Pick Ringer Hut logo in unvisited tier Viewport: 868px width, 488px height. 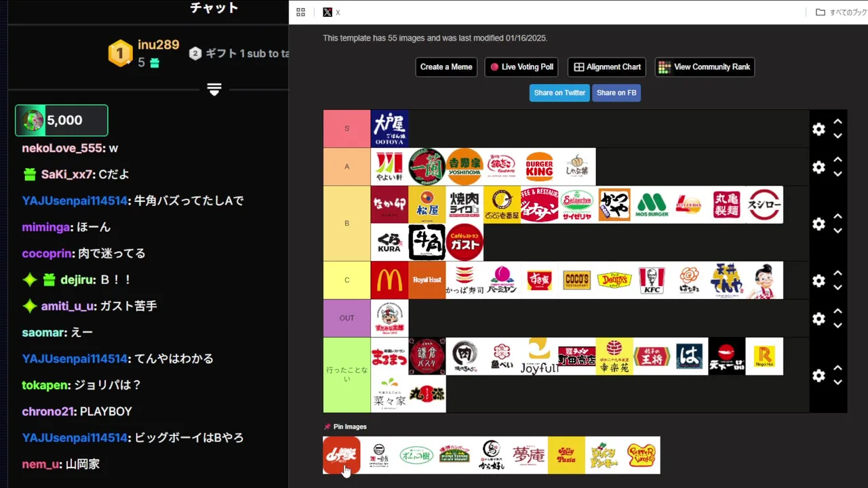point(764,357)
